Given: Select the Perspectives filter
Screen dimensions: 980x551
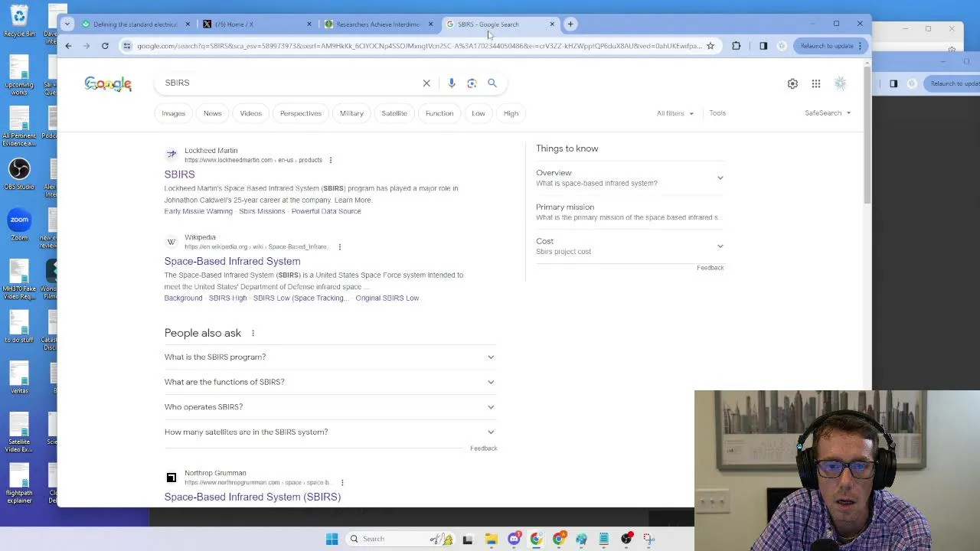Looking at the screenshot, I should (x=300, y=113).
